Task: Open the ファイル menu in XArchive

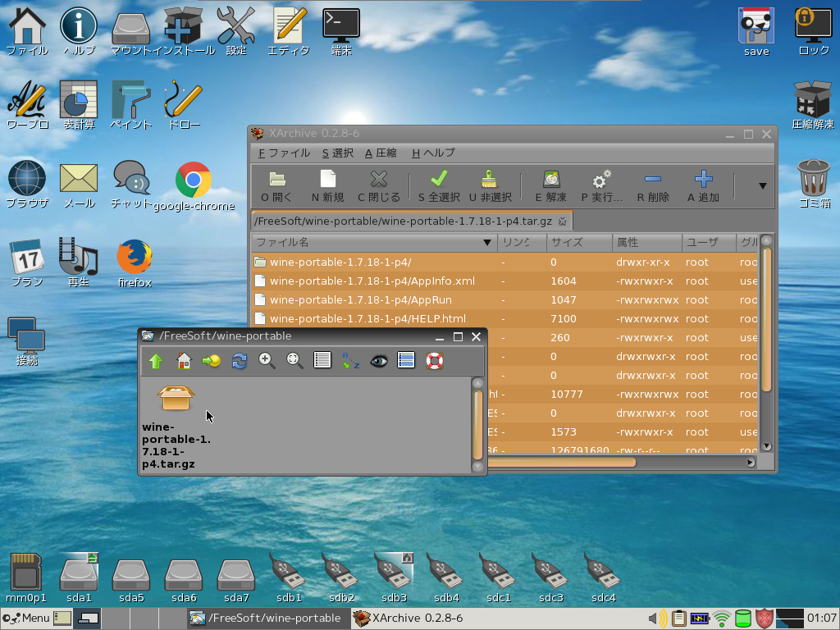Action: 284,153
